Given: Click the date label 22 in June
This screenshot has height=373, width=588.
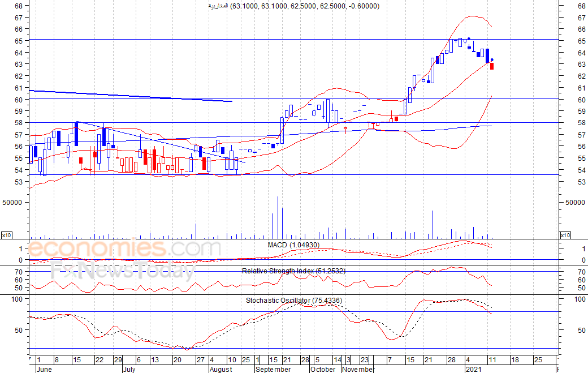Looking at the screenshot, I should click(100, 360).
